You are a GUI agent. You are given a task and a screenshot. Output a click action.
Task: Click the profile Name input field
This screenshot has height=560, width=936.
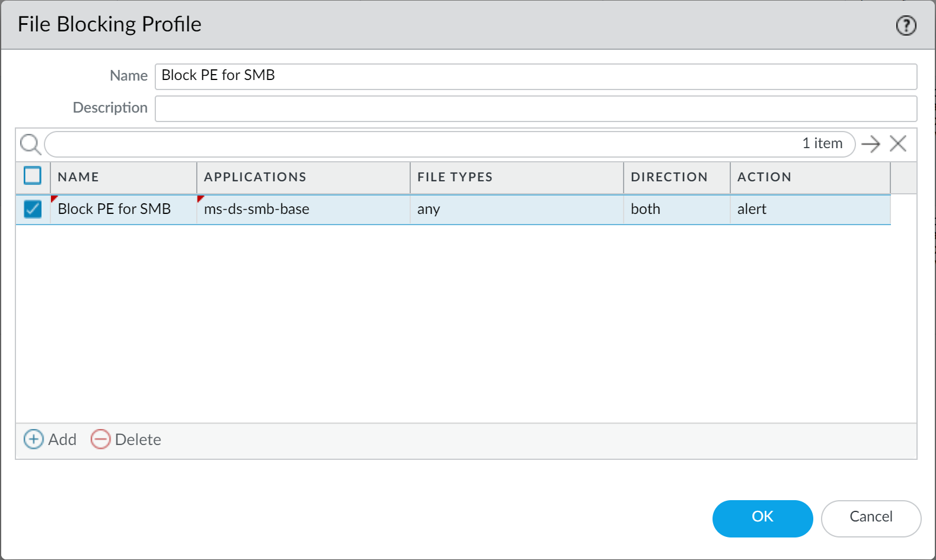point(535,76)
